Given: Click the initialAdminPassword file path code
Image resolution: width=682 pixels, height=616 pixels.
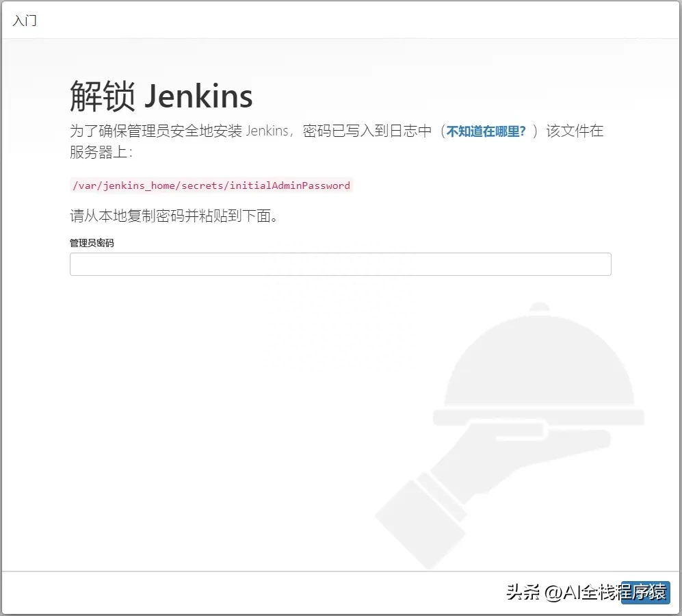Looking at the screenshot, I should point(211,185).
